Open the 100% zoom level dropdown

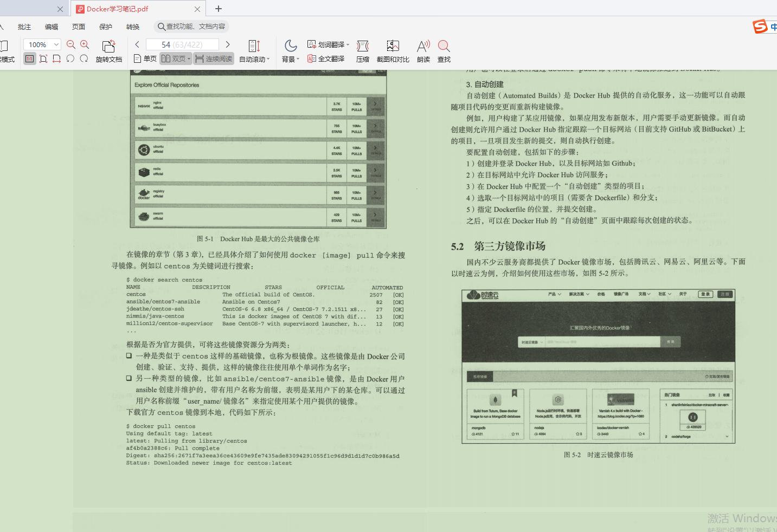[x=56, y=44]
